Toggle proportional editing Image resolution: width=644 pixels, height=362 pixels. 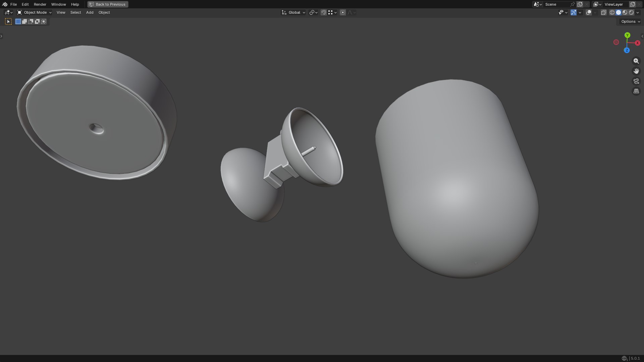tap(343, 12)
